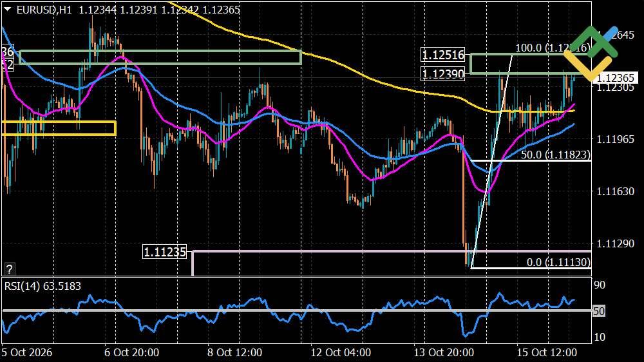The width and height of the screenshot is (644, 362).
Task: Click the 1.12516 price label
Action: [443, 55]
